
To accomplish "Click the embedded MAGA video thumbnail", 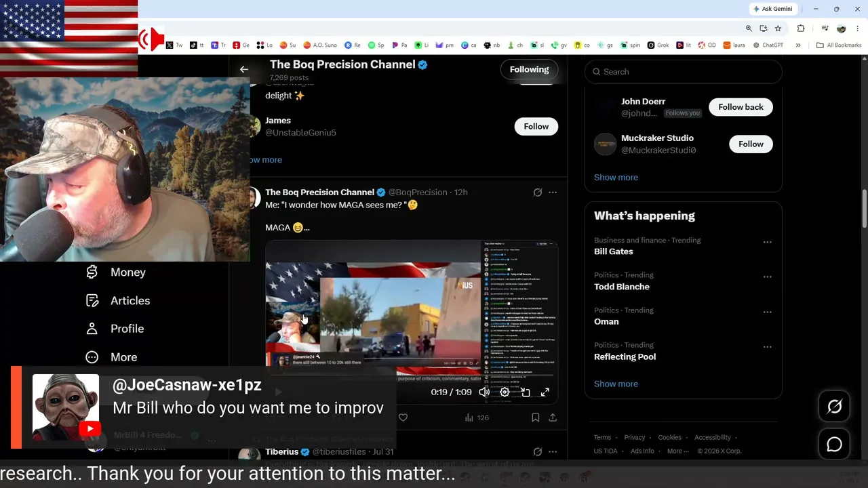I will [412, 323].
